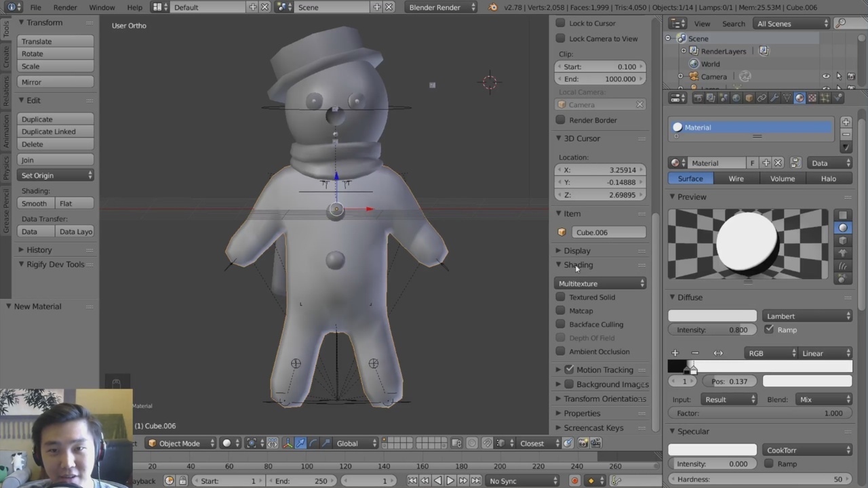The width and height of the screenshot is (868, 488).
Task: Enable Ambient Occlusion shading option
Action: pyautogui.click(x=561, y=351)
